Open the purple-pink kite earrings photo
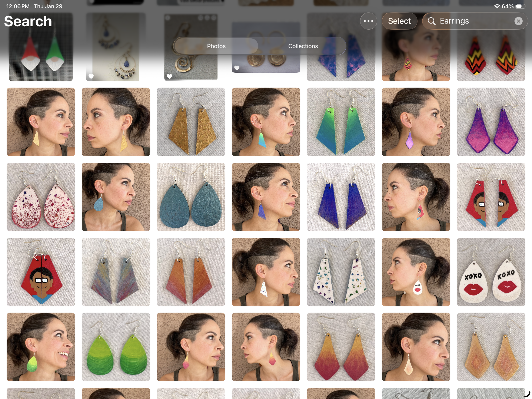Screen dimensions: 532x399 click(491, 122)
